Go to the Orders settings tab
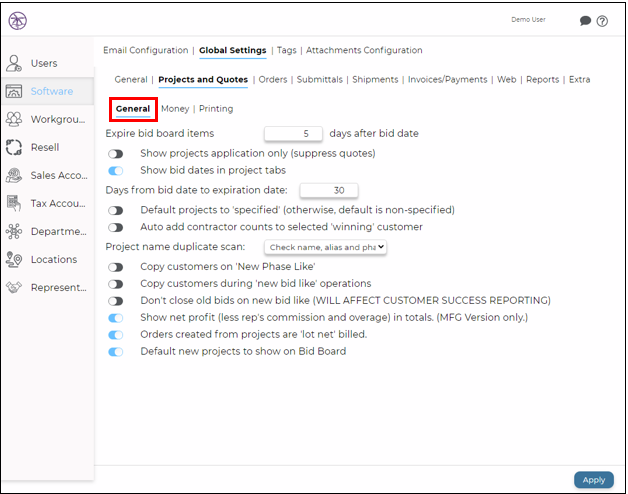Screen dimensions: 628x494 pos(273,79)
